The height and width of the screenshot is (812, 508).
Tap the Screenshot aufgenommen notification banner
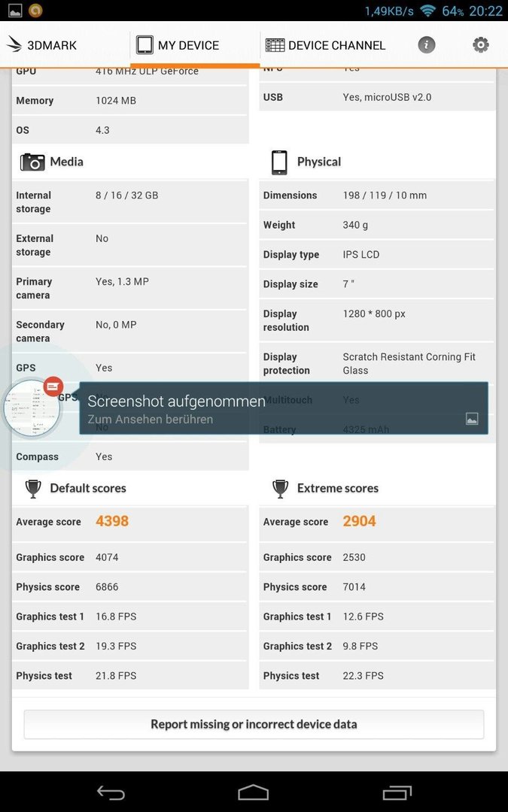(x=284, y=408)
